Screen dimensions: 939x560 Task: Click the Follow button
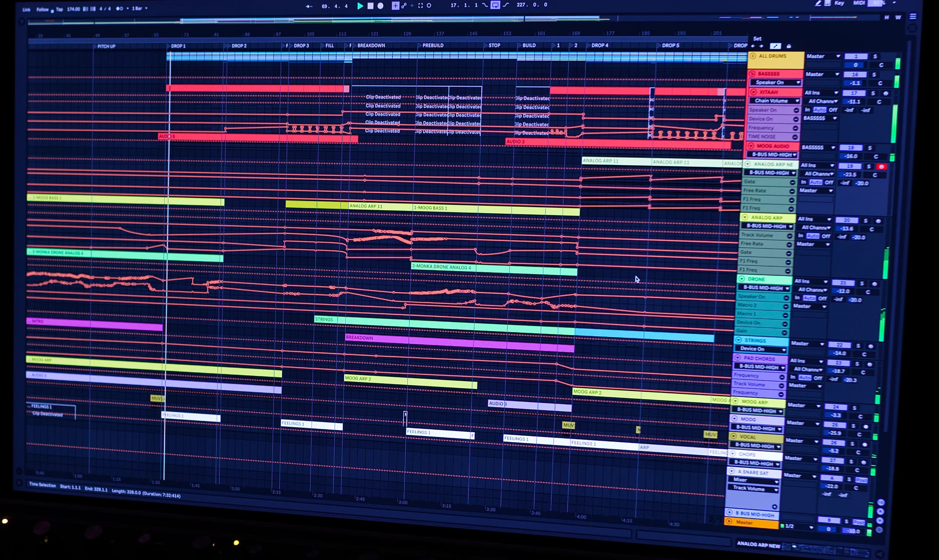(43, 9)
